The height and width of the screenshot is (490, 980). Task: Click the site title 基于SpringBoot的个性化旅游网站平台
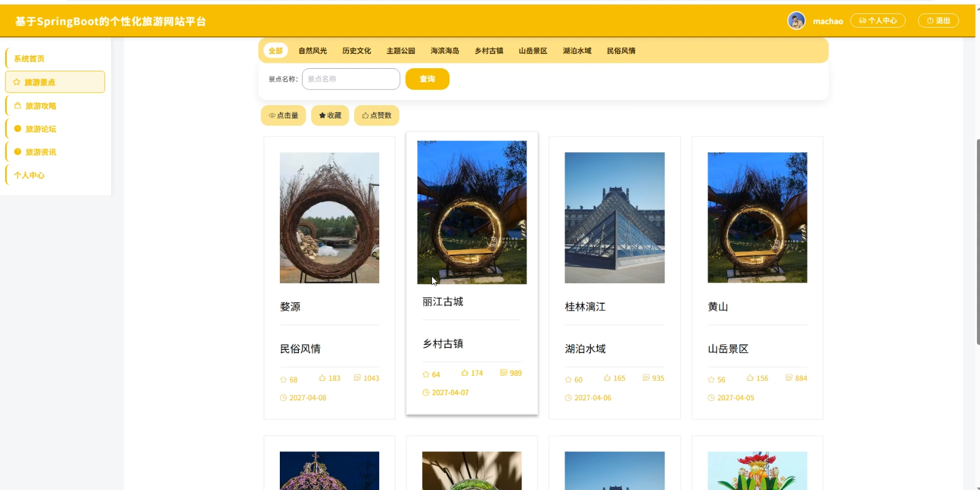pos(110,21)
